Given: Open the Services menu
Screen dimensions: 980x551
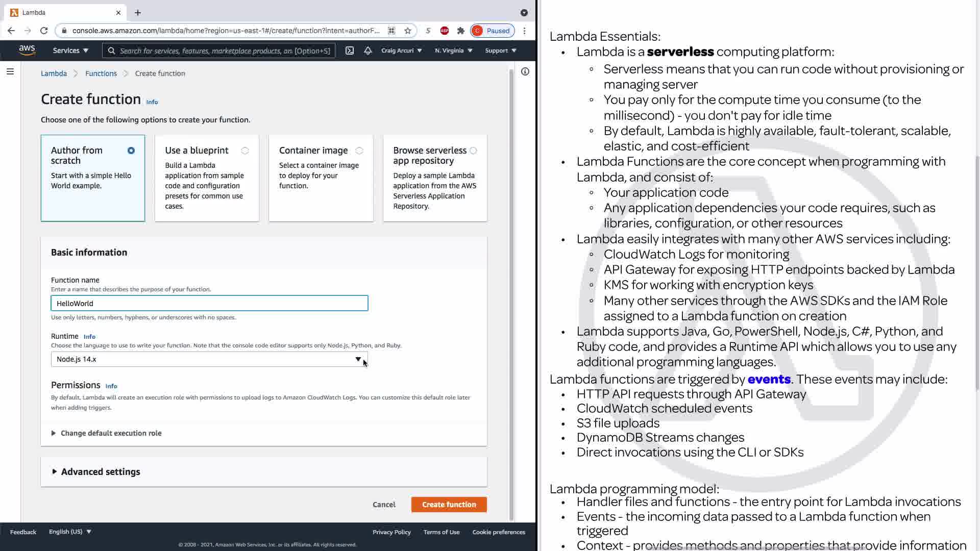Looking at the screenshot, I should click(70, 51).
